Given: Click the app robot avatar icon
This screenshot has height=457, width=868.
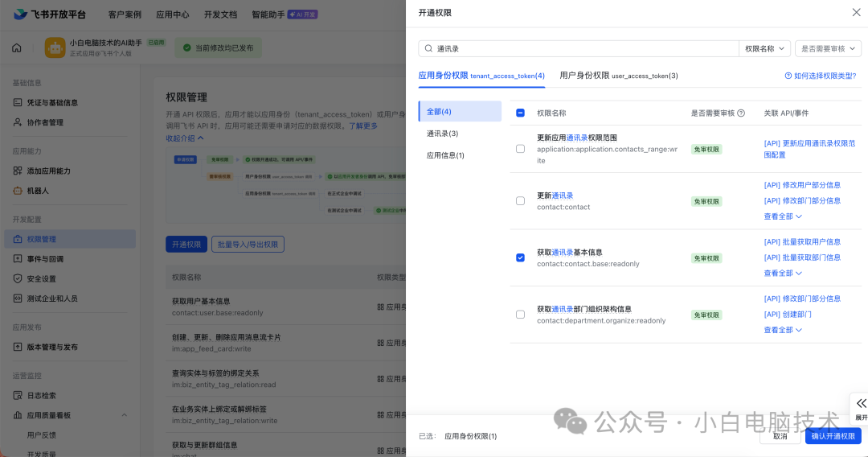Looking at the screenshot, I should point(55,47).
